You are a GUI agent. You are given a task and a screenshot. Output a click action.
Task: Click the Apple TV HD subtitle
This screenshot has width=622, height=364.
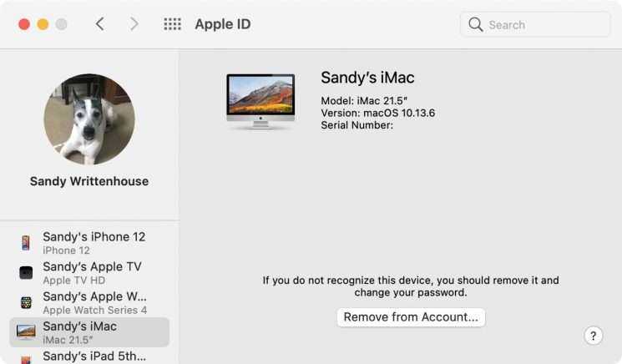coord(74,281)
